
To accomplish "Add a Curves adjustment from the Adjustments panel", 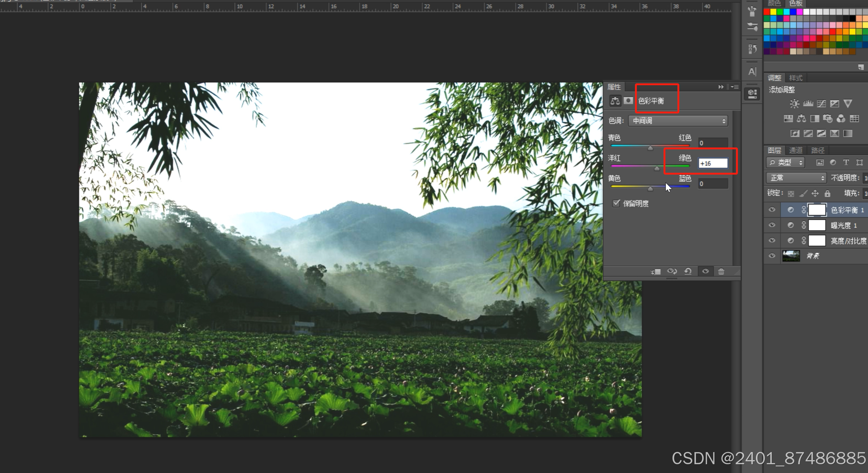I will pos(821,104).
